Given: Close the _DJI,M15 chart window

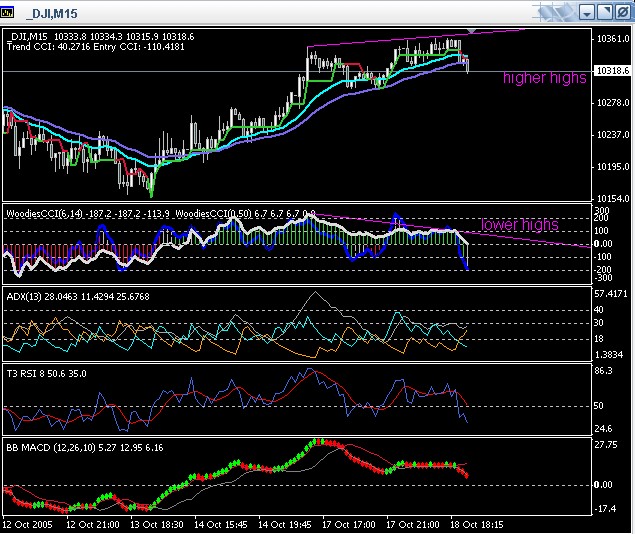Looking at the screenshot, I should click(x=622, y=13).
